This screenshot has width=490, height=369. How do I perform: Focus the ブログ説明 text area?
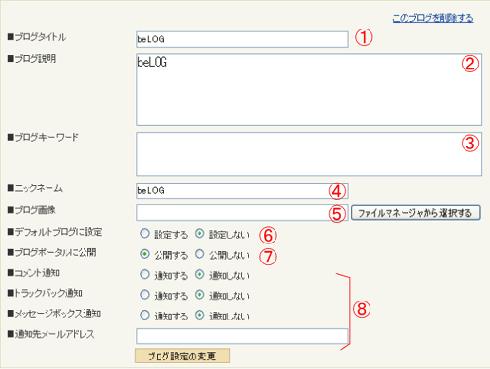point(309,89)
